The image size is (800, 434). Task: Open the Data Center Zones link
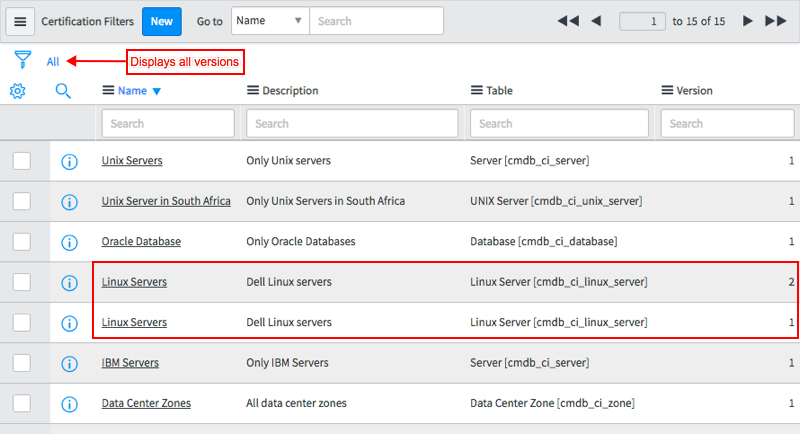click(146, 403)
